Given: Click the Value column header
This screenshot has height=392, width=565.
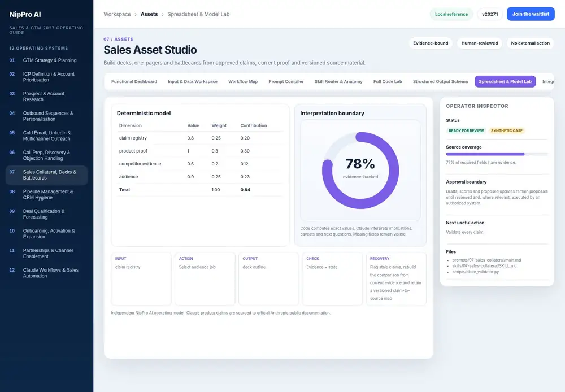Looking at the screenshot, I should pyautogui.click(x=193, y=125).
